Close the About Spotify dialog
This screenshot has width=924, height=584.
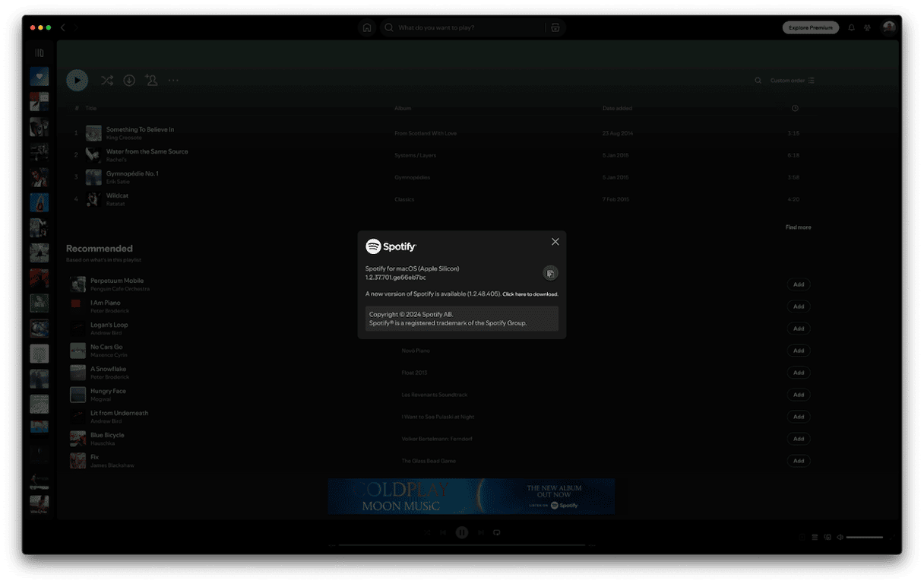[x=555, y=242]
